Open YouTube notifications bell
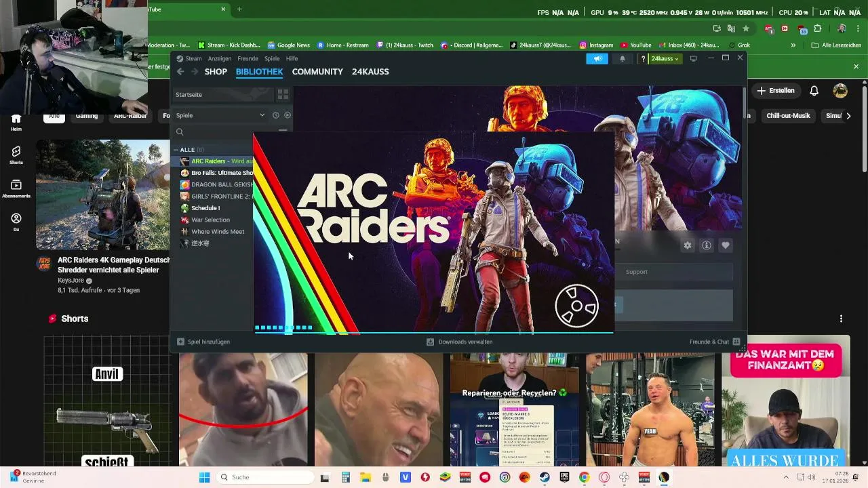 (x=814, y=91)
